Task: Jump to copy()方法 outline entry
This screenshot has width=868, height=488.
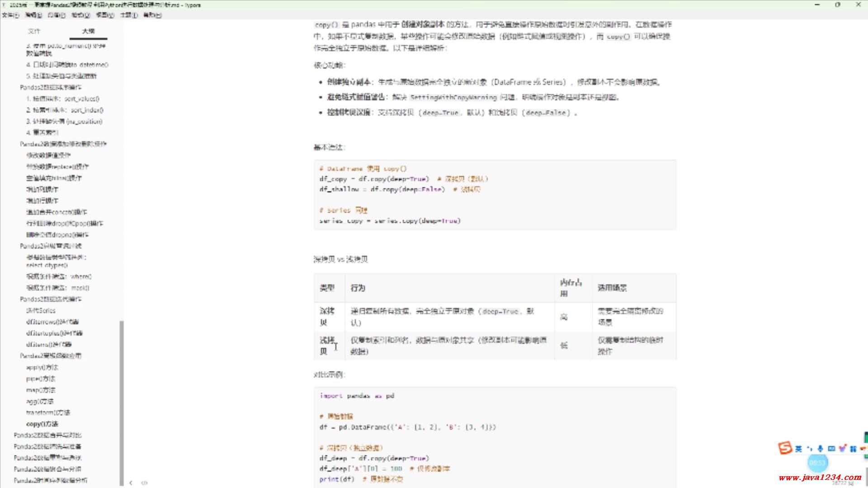Action: (x=42, y=424)
